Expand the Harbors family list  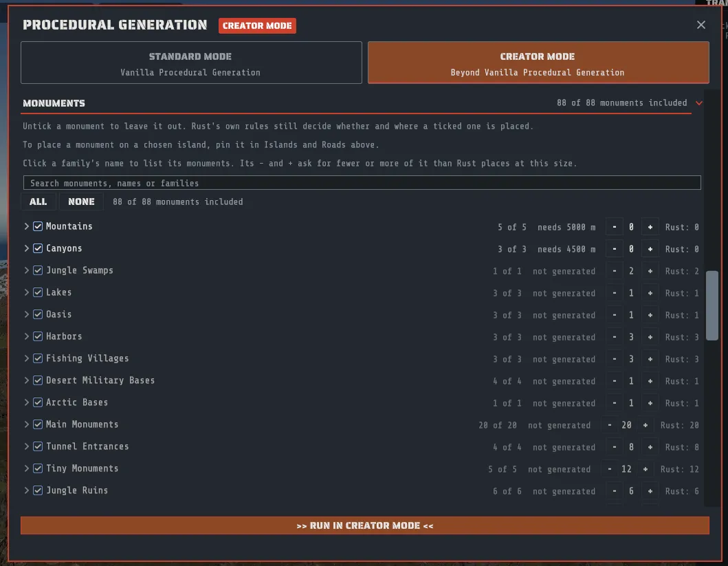(26, 336)
